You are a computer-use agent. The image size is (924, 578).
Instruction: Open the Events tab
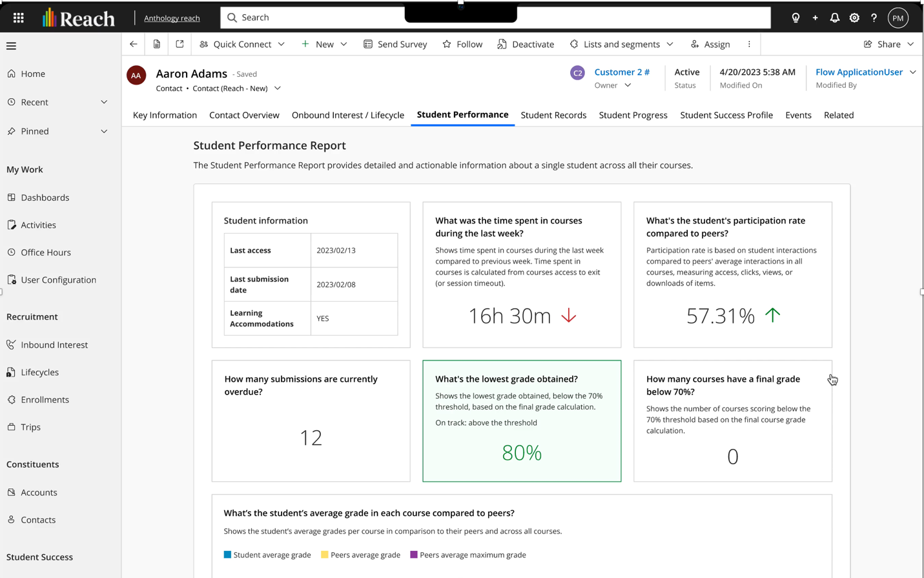click(x=798, y=115)
